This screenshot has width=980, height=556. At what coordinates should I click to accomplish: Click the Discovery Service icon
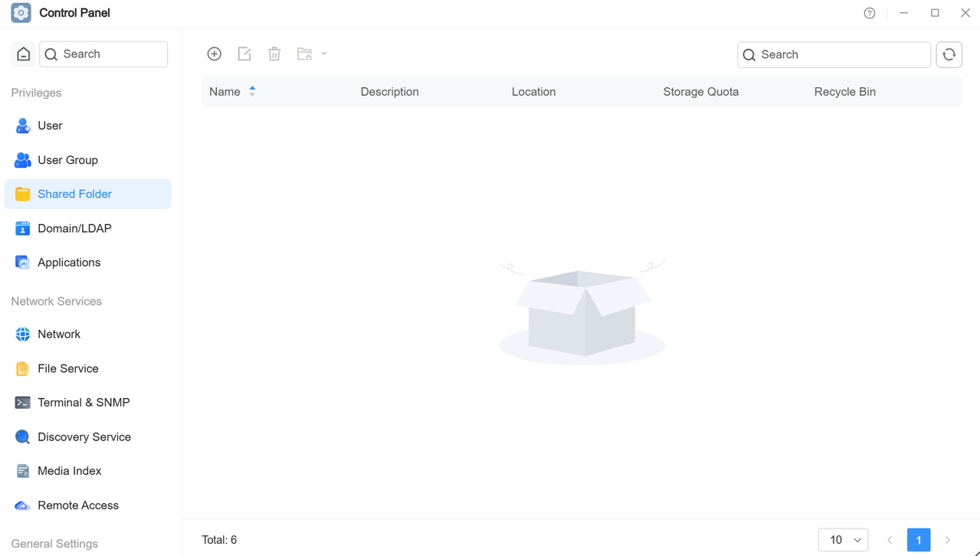(22, 437)
